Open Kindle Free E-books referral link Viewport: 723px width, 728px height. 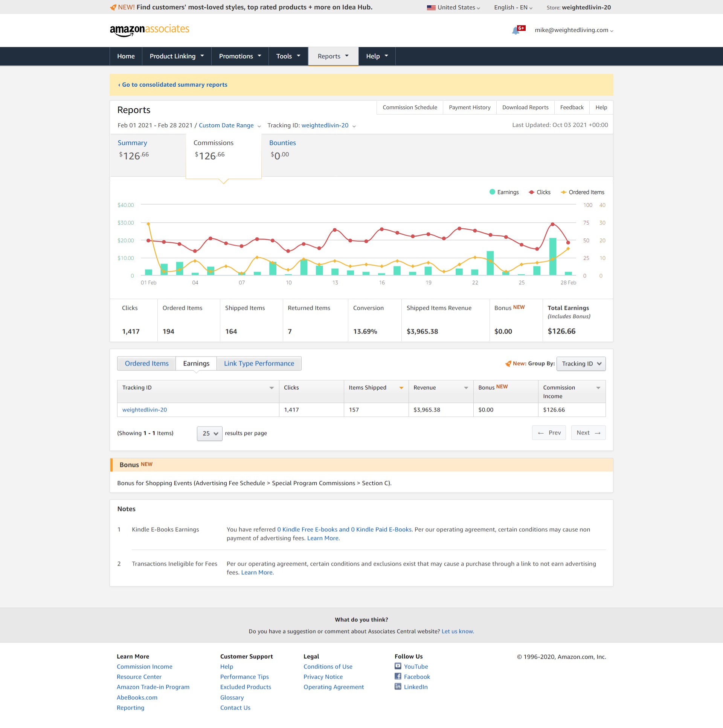pos(345,529)
